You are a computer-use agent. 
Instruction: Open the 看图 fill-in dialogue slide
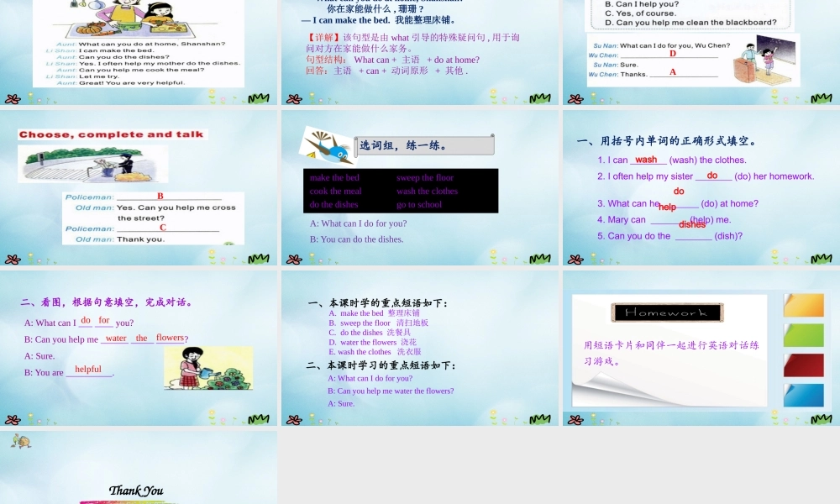[x=139, y=348]
